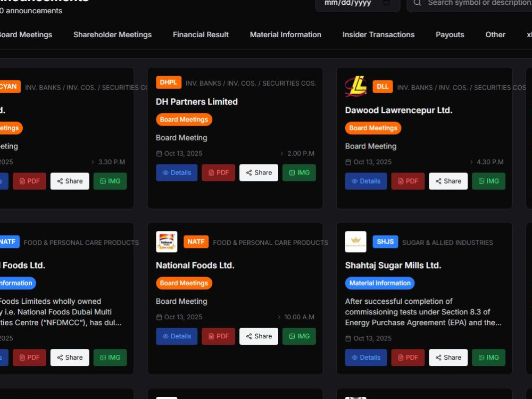532x399 pixels.
Task: Open PDF for Shahtaj Sugar Mills Ltd.
Action: click(408, 358)
